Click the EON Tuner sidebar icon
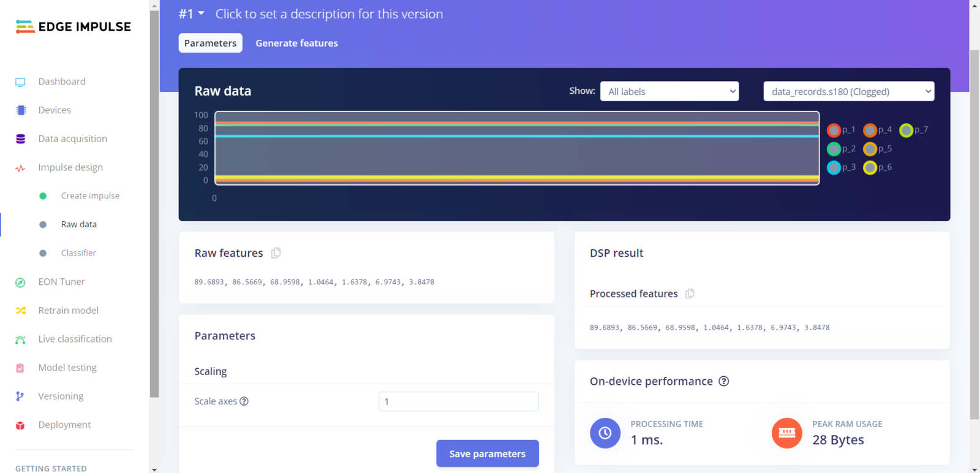The width and height of the screenshot is (980, 473). [x=20, y=282]
